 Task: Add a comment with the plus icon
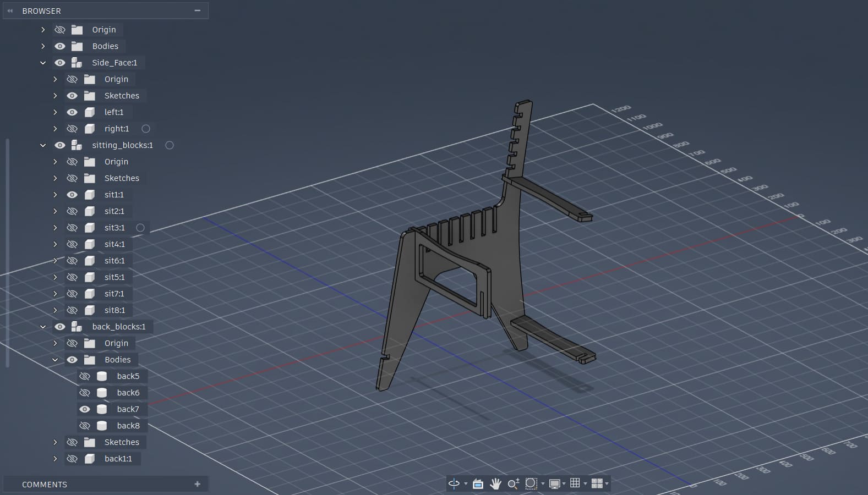coord(198,484)
